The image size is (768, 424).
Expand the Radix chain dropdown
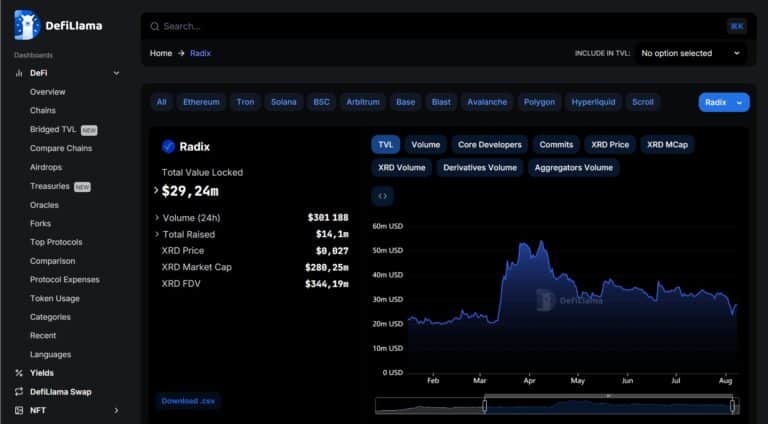[x=724, y=102]
